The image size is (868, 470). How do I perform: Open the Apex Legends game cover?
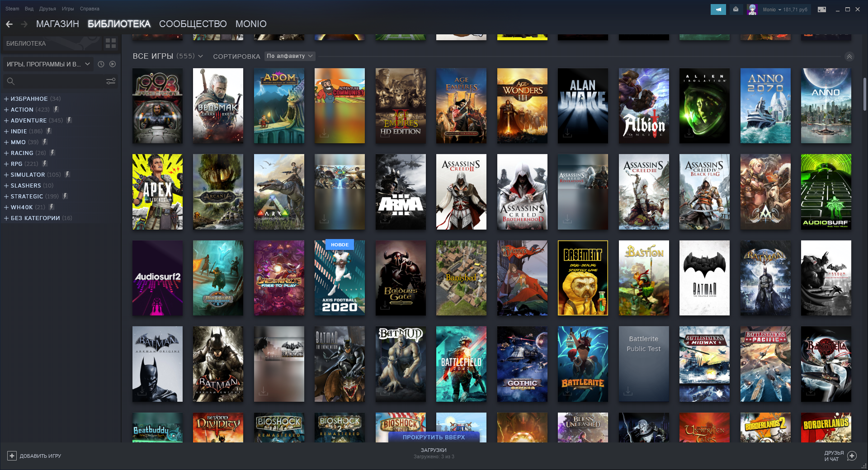click(x=157, y=192)
